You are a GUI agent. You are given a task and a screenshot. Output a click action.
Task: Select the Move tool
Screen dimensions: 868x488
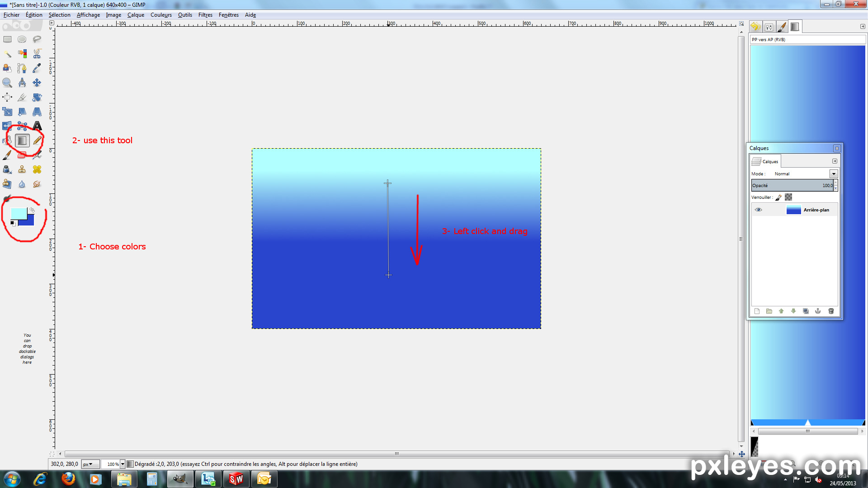coord(37,83)
